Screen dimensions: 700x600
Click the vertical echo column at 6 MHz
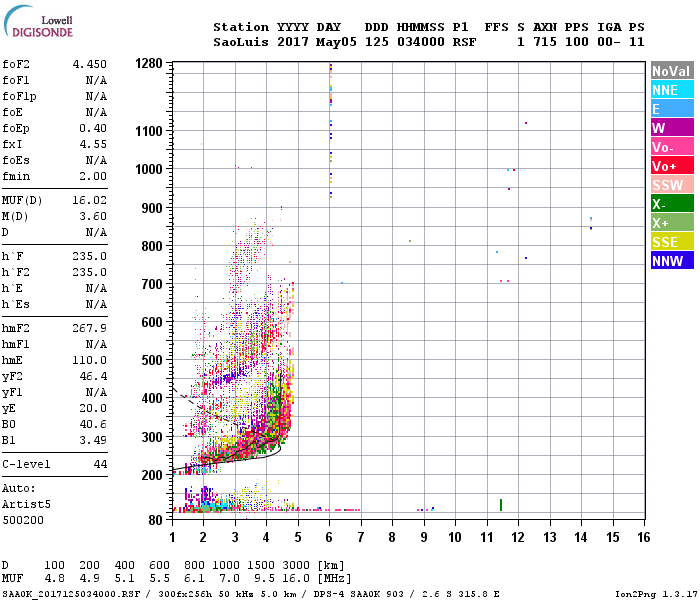(331, 131)
